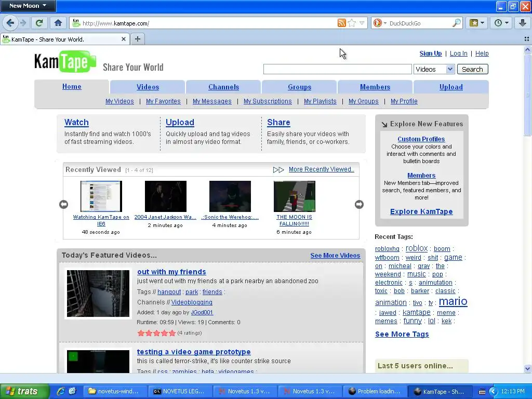Click the double-triangle icon beside More Recently Viewed
This screenshot has height=399, width=532.
pos(278,170)
